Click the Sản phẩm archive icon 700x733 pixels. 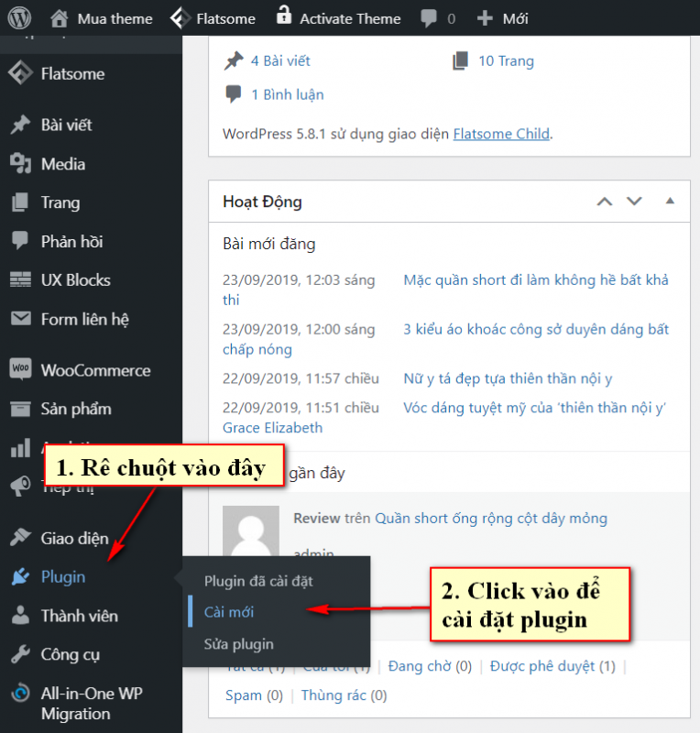pos(20,409)
